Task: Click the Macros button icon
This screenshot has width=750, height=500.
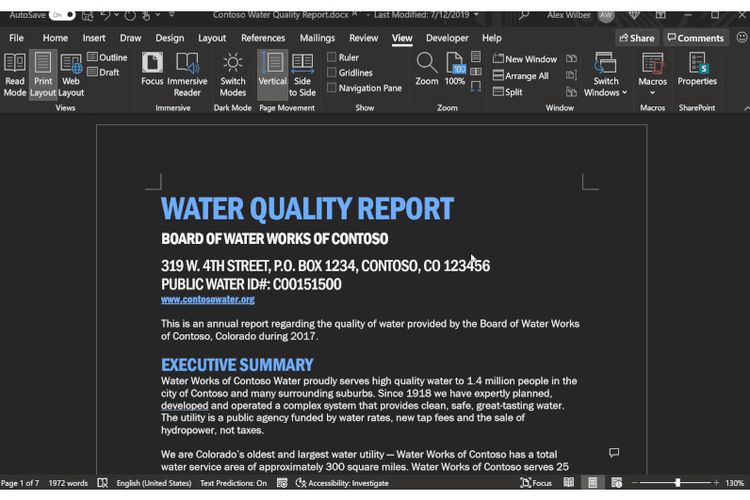Action: pyautogui.click(x=652, y=63)
